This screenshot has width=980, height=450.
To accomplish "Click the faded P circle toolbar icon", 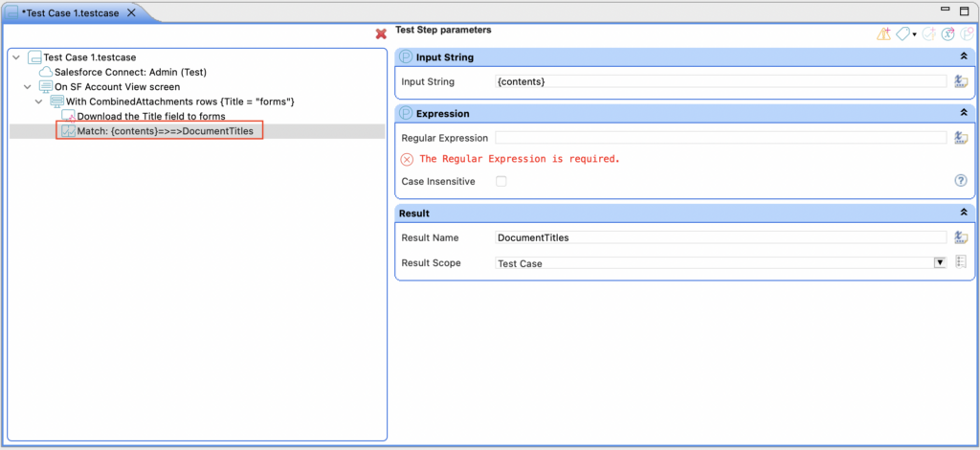I will pyautogui.click(x=967, y=34).
